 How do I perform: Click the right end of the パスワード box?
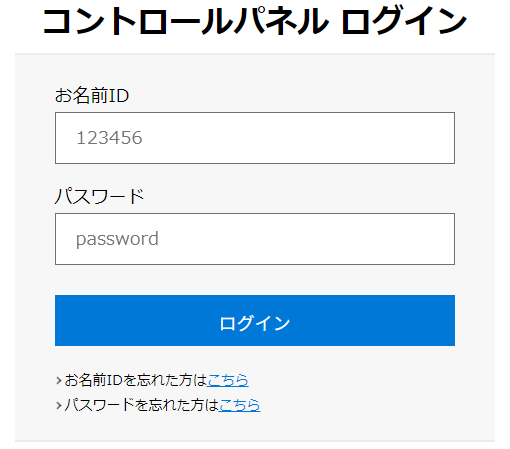(445, 239)
